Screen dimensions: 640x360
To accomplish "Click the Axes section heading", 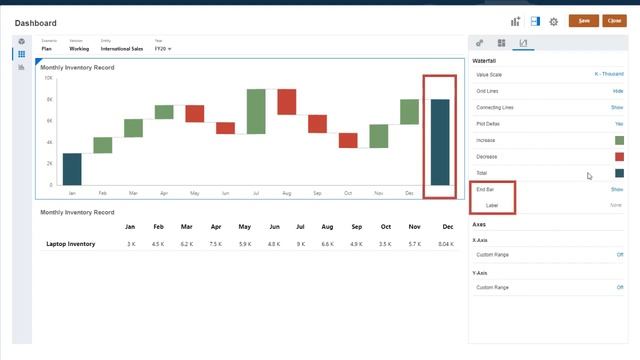I will click(x=479, y=224).
